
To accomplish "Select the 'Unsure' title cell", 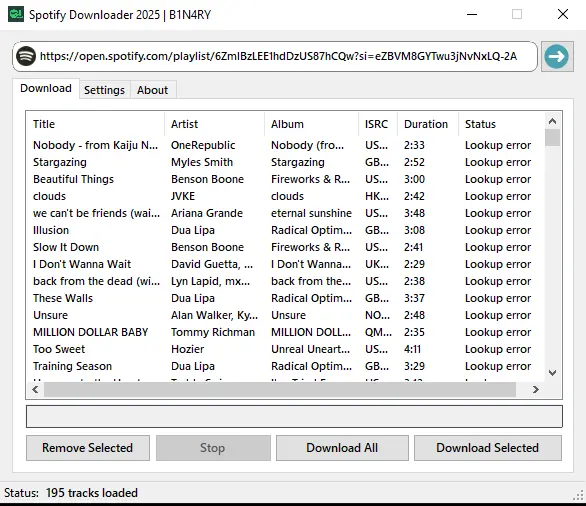I will (50, 315).
